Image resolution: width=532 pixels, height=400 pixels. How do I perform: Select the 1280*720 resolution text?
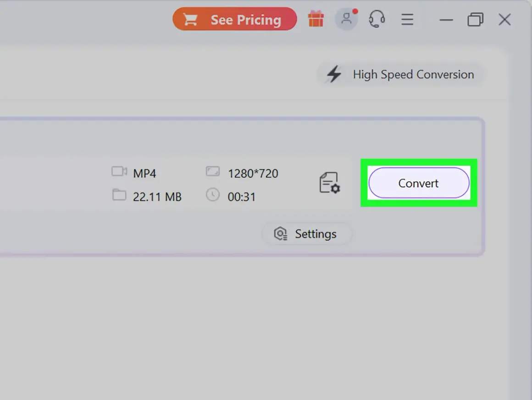click(253, 174)
